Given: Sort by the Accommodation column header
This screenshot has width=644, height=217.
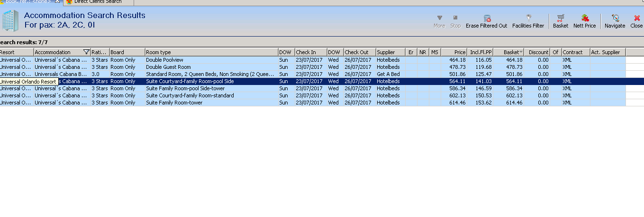Looking at the screenshot, I should pyautogui.click(x=62, y=52).
